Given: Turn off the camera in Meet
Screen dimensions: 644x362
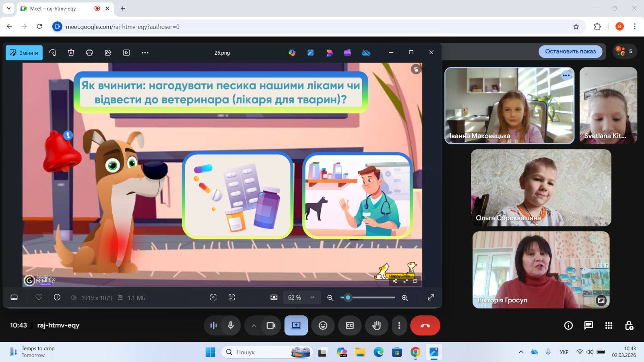Looking at the screenshot, I should tap(271, 325).
